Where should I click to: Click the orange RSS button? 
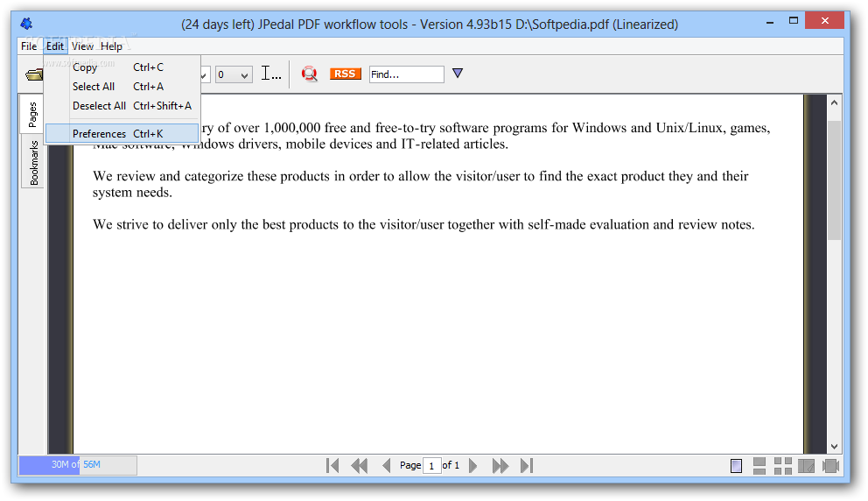tap(345, 74)
